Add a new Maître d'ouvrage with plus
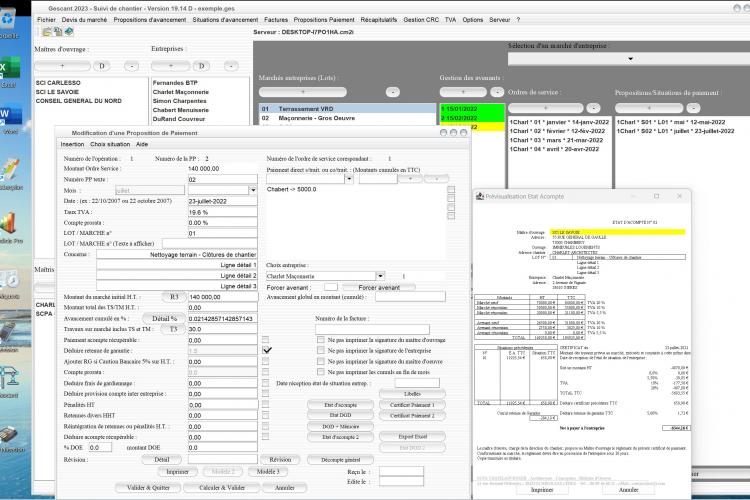The width and height of the screenshot is (750, 500). [62, 66]
